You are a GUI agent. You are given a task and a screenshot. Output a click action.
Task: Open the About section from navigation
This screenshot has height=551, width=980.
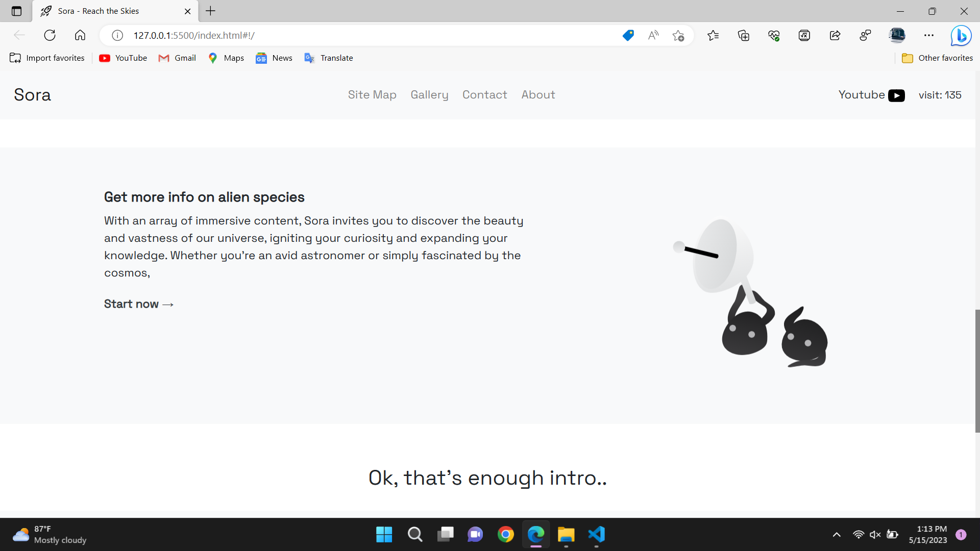coord(538,95)
